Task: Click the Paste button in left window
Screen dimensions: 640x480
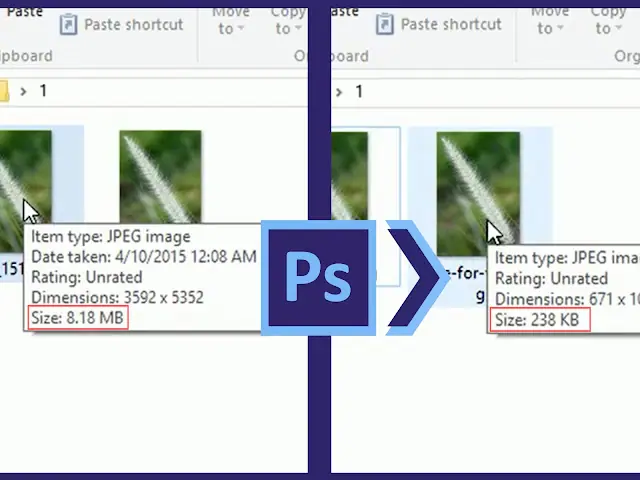Action: 24,12
